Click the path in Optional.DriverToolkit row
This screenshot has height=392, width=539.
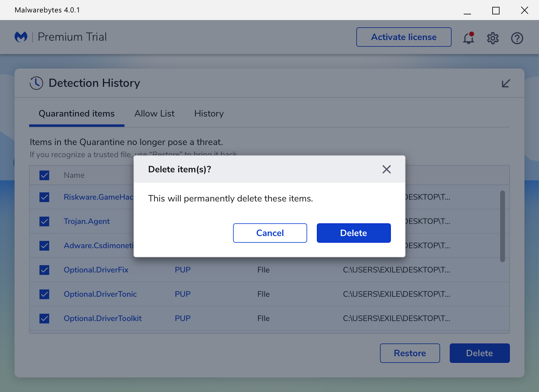click(x=396, y=319)
